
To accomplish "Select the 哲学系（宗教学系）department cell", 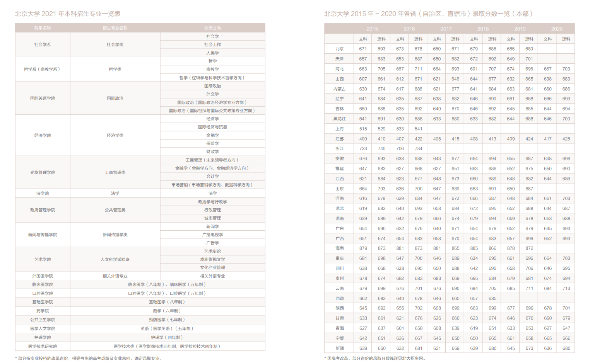I will click(x=43, y=69).
